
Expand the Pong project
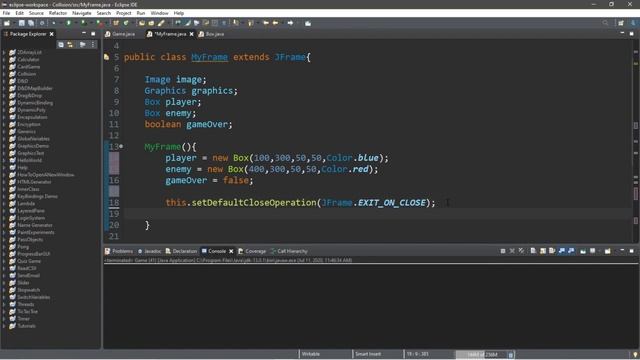click(4, 247)
